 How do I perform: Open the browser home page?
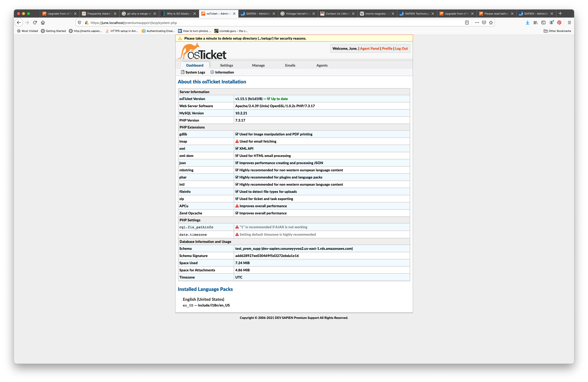point(43,23)
